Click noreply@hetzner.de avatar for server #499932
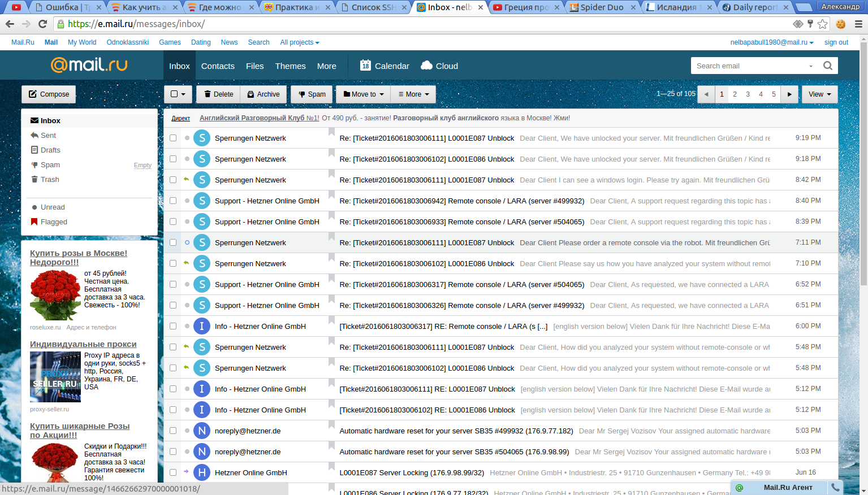The height and width of the screenshot is (495, 868). pyautogui.click(x=202, y=431)
